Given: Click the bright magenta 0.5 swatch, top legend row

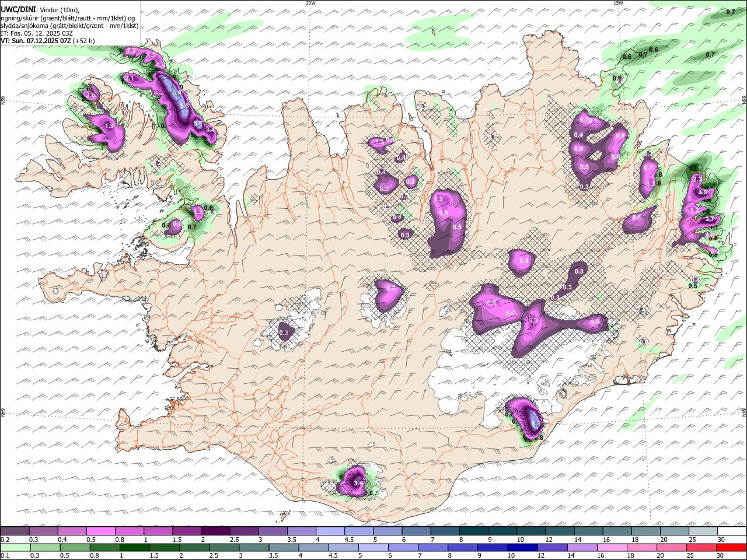Looking at the screenshot, I should coord(100,531).
